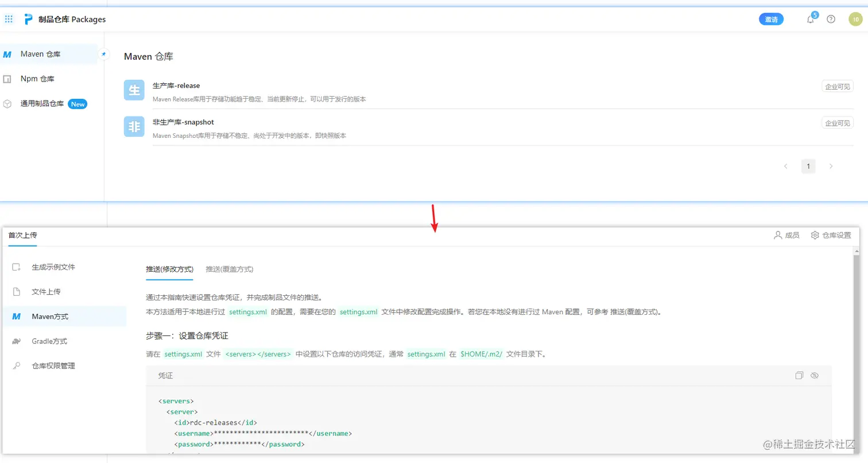Click the 通用制品仓库 cube icon
The image size is (868, 463).
click(7, 104)
